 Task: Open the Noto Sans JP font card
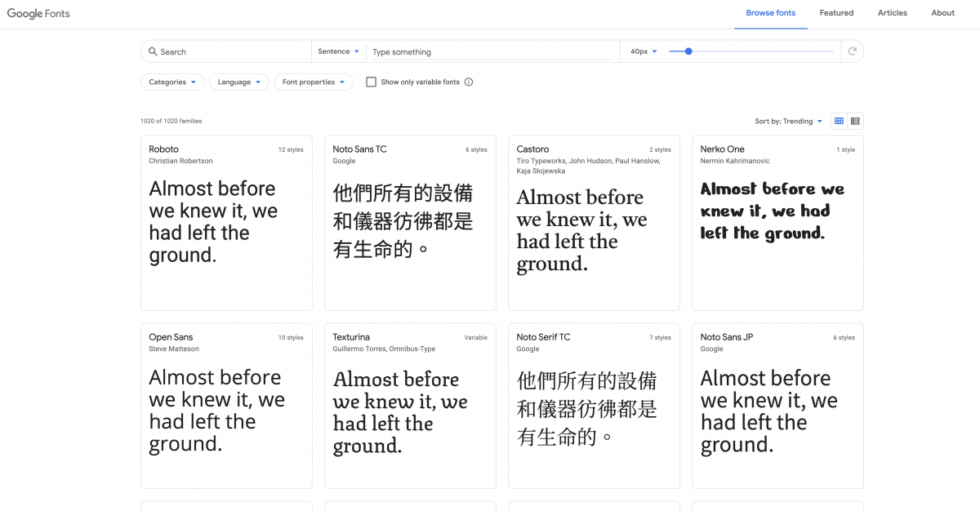point(777,406)
